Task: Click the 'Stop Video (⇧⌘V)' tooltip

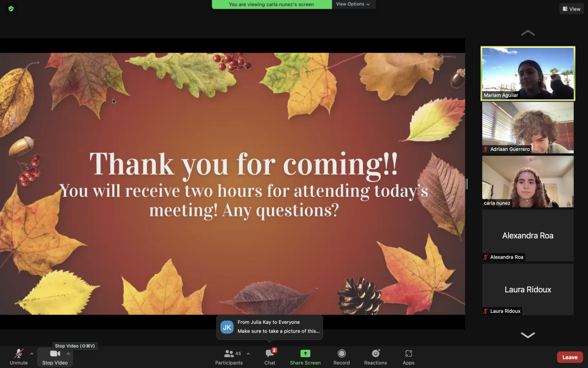Action: (x=75, y=346)
